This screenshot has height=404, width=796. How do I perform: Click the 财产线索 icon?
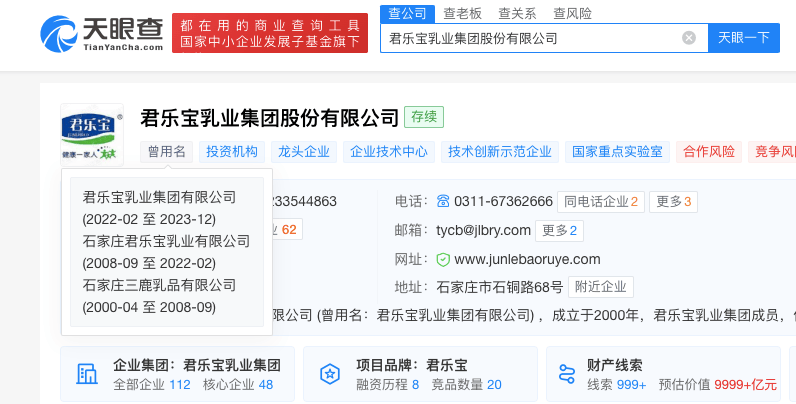pyautogui.click(x=566, y=374)
